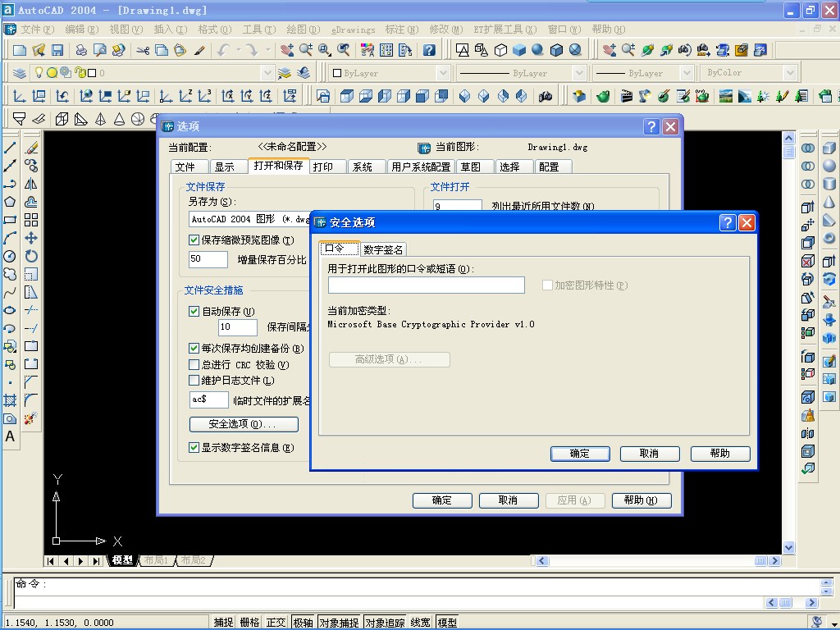Screen dimensions: 840x630
Task: Toggle 自动保存 checkbox
Action: pos(194,311)
